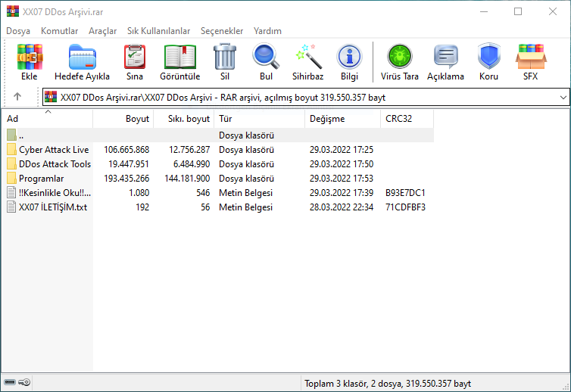The width and height of the screenshot is (571, 392).
Task: Click the Ekle (Add) toolbar icon
Action: point(30,57)
